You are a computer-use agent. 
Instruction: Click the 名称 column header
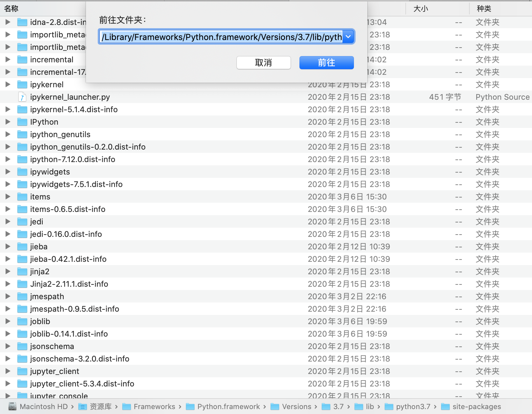tap(11, 8)
